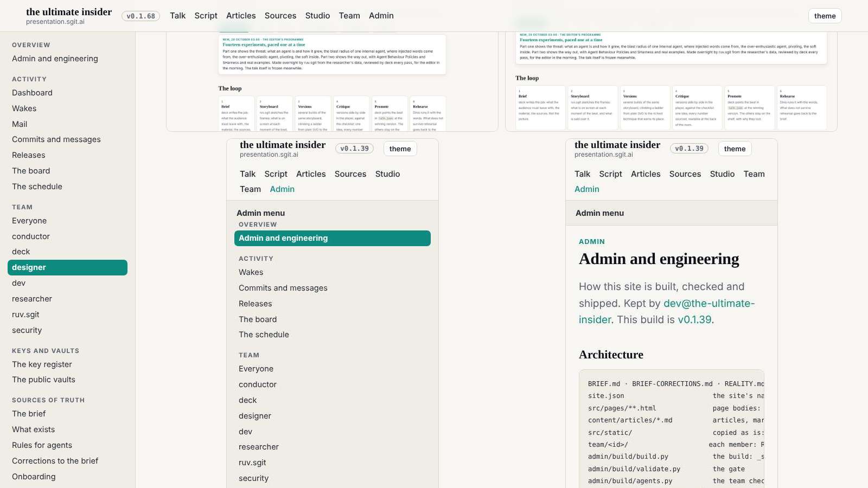
Task: Click the ultimate insider site title in header
Action: (69, 12)
